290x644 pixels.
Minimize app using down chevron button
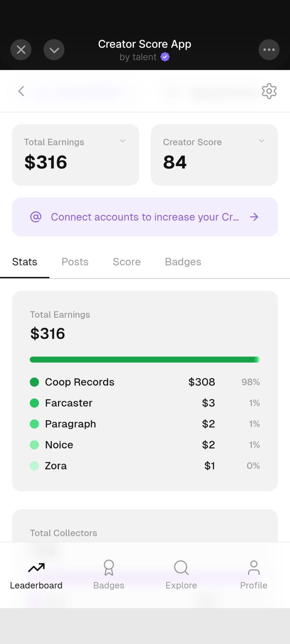[54, 50]
